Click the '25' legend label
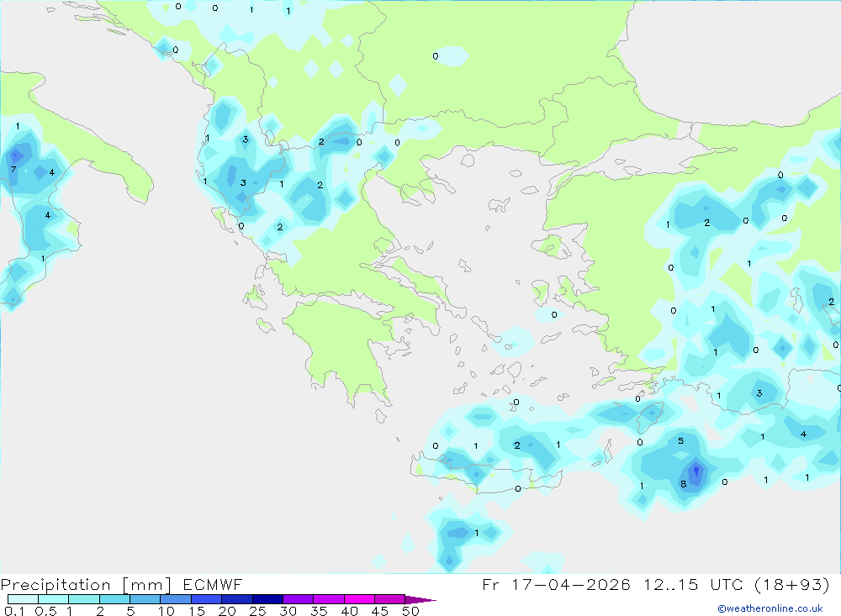This screenshot has width=841, height=616. (x=258, y=611)
